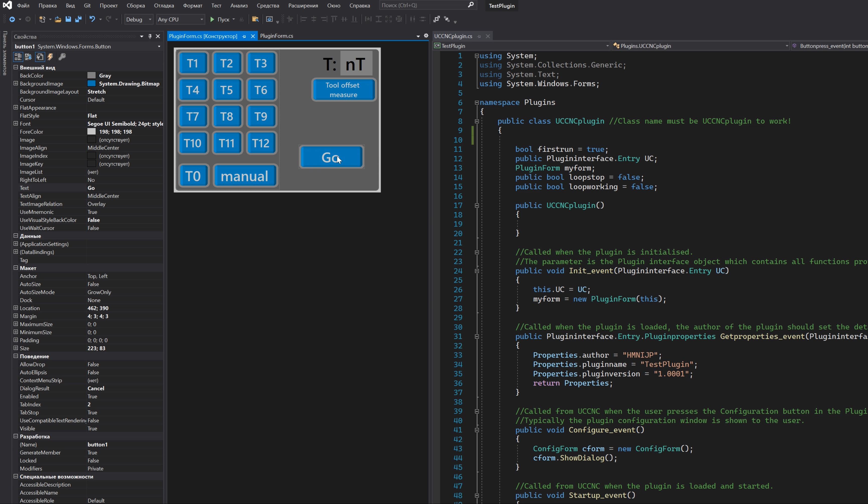Image resolution: width=868 pixels, height=504 pixels.
Task: Switch properties to alphabetical sorting
Action: [28, 57]
